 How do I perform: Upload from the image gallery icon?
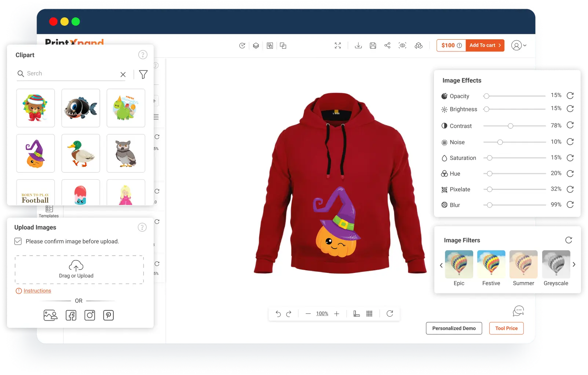pos(51,315)
